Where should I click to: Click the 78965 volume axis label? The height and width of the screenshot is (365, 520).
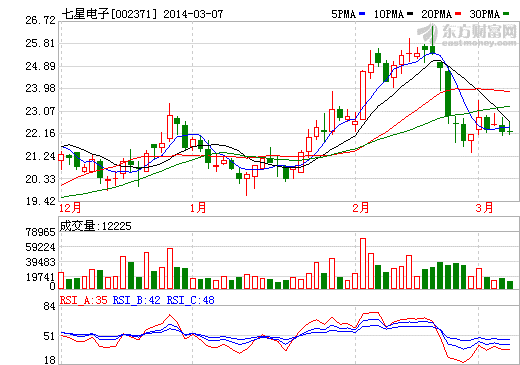[40, 232]
